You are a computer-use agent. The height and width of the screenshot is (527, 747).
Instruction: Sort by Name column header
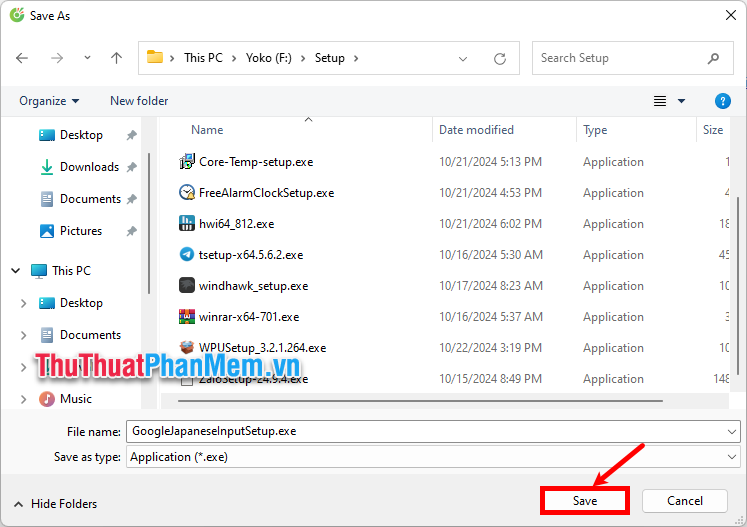pos(207,130)
